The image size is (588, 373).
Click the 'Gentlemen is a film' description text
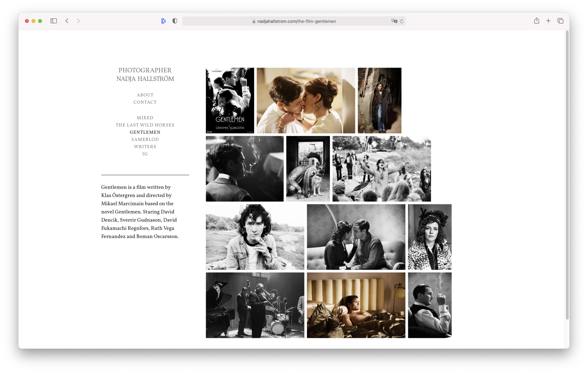click(x=140, y=212)
